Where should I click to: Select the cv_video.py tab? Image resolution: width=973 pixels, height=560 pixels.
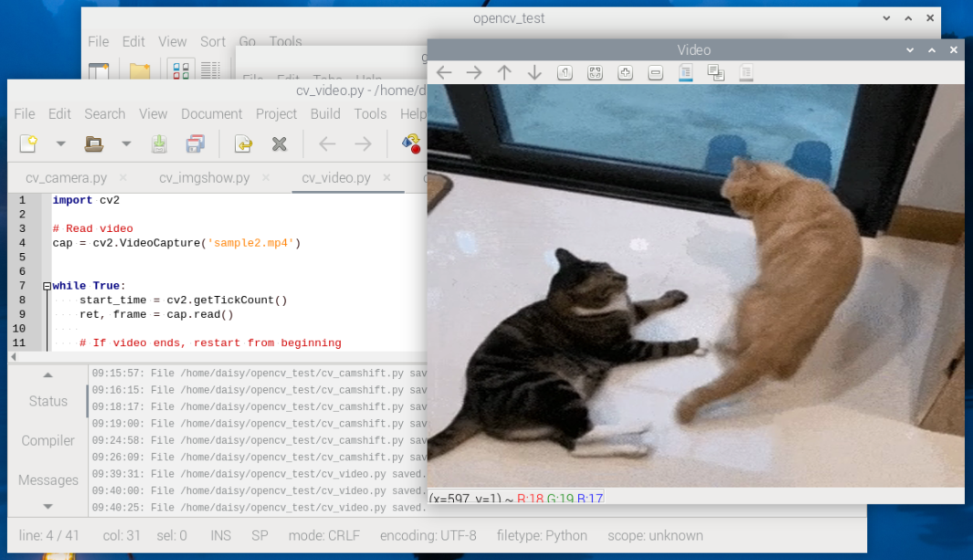click(x=335, y=177)
